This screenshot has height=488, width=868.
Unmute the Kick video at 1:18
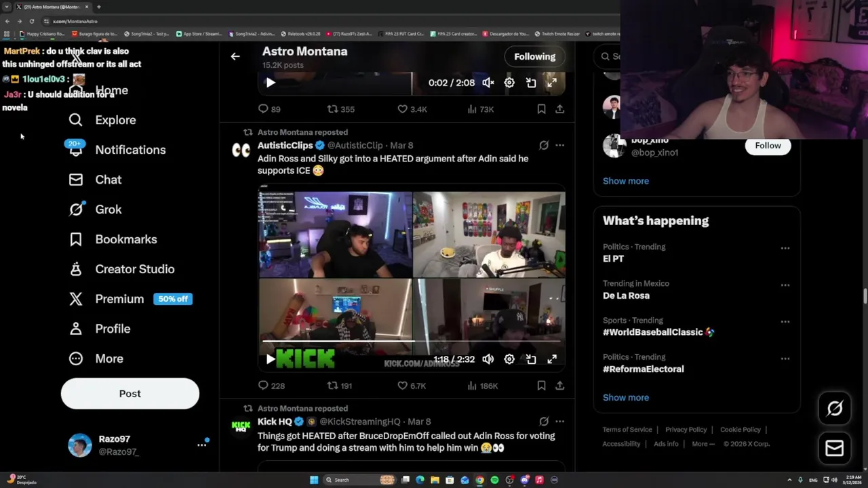click(488, 359)
